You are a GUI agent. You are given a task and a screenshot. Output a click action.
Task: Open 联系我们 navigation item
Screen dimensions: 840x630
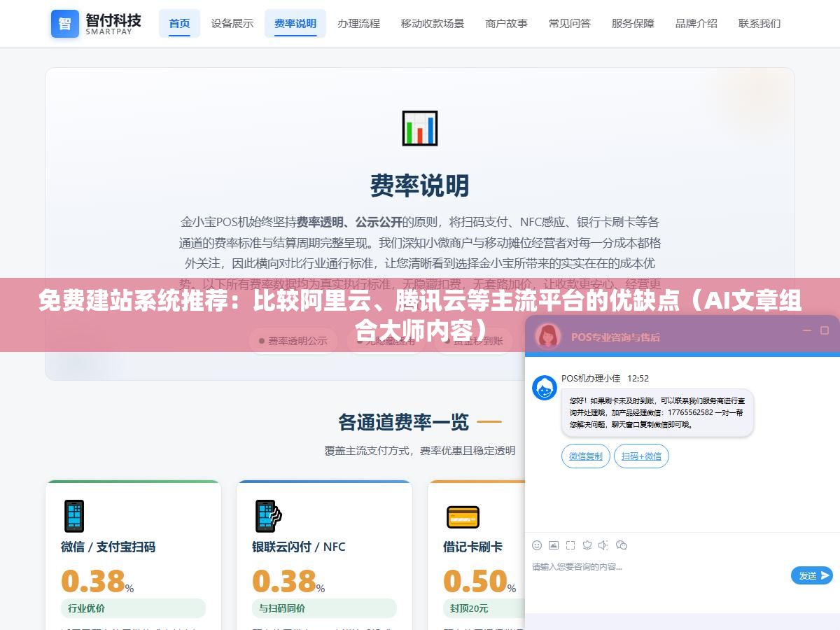point(759,23)
